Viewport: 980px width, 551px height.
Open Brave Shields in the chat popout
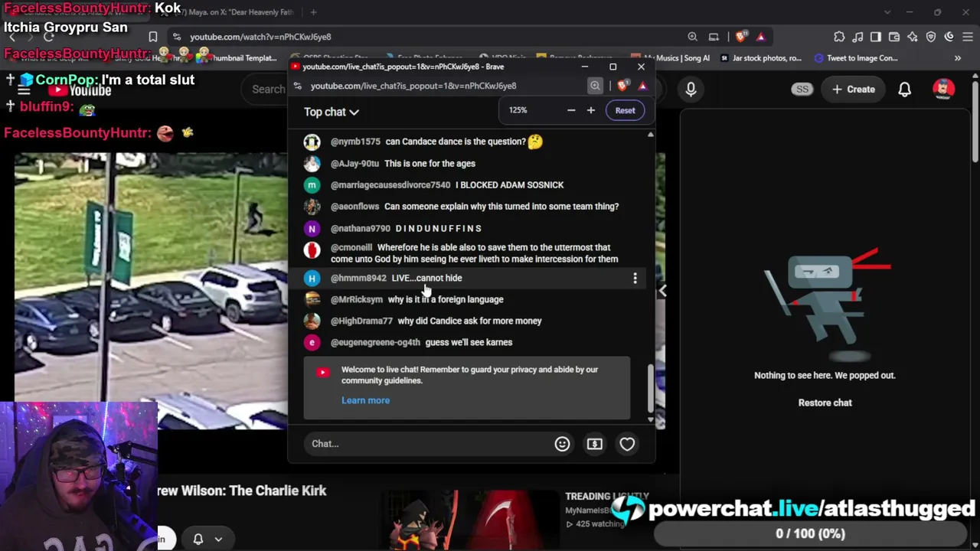[622, 86]
